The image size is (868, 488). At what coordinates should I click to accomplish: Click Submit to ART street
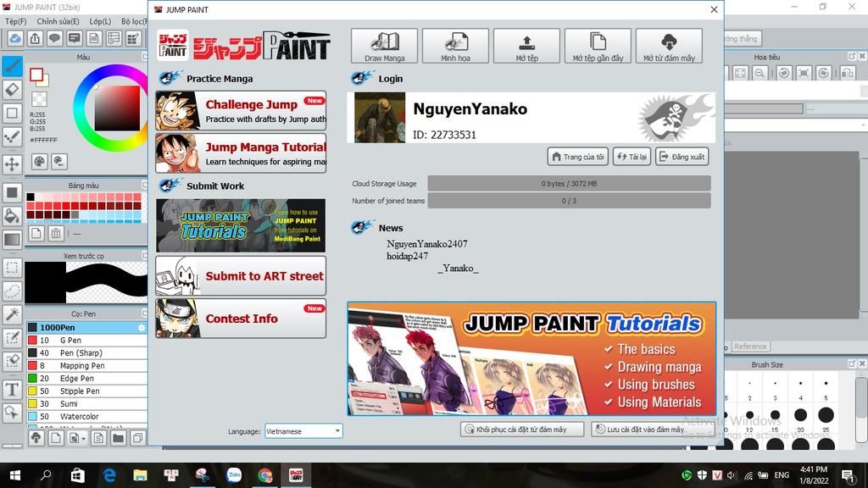[x=241, y=275]
